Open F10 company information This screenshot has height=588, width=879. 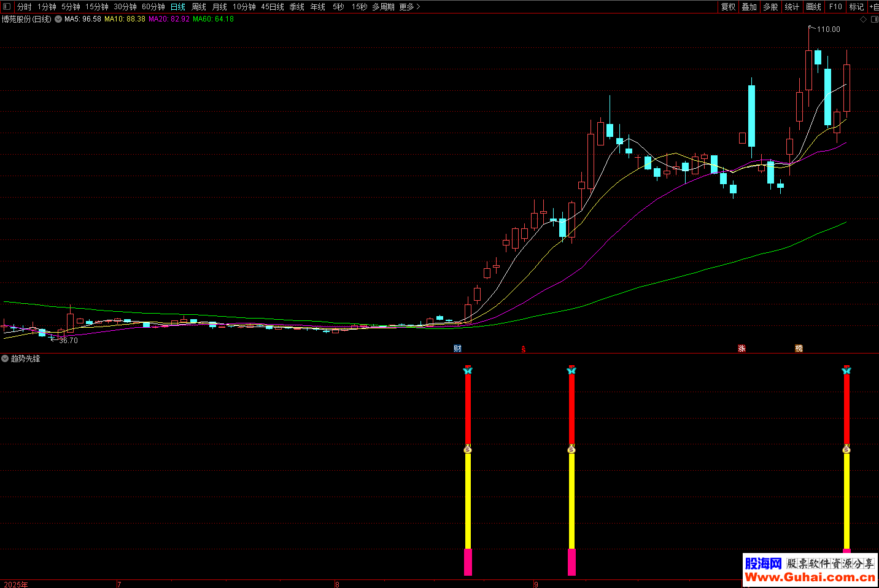click(835, 7)
